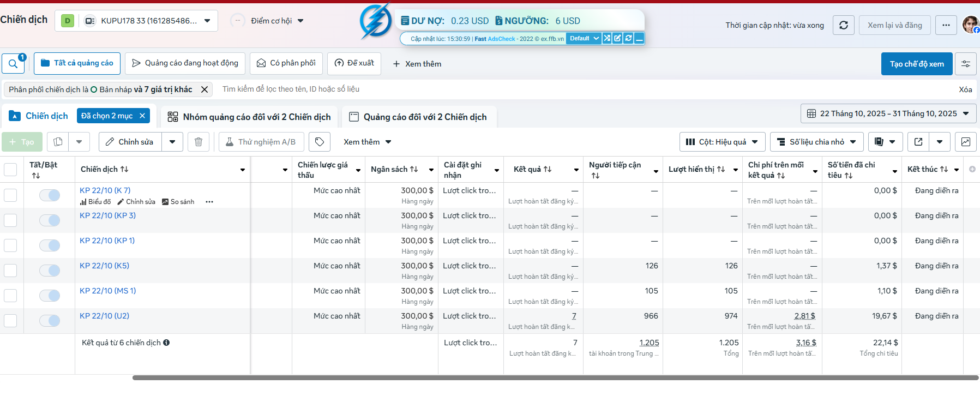Switch to the Đề xuất view
The width and height of the screenshot is (980, 414).
[354, 63]
